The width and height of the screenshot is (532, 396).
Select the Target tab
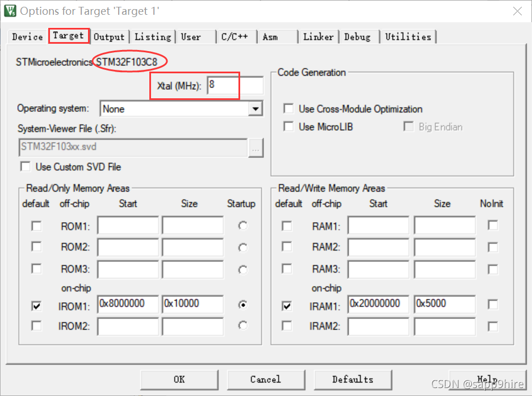[69, 36]
